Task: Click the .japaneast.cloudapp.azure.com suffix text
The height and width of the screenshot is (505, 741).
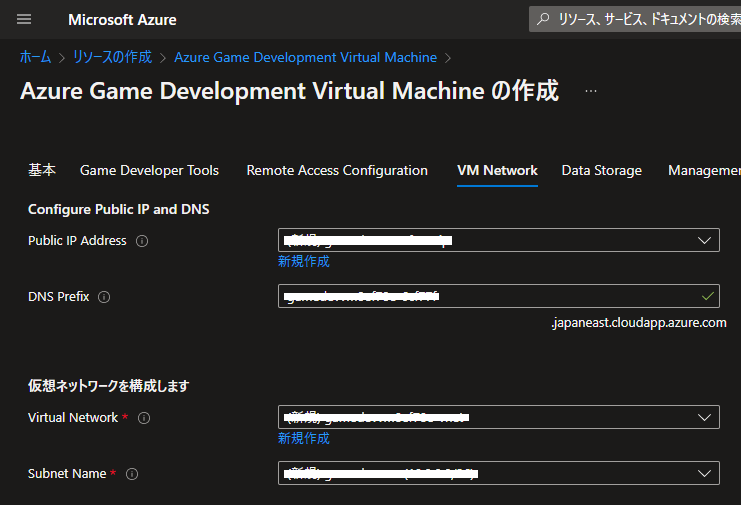Action: click(639, 323)
